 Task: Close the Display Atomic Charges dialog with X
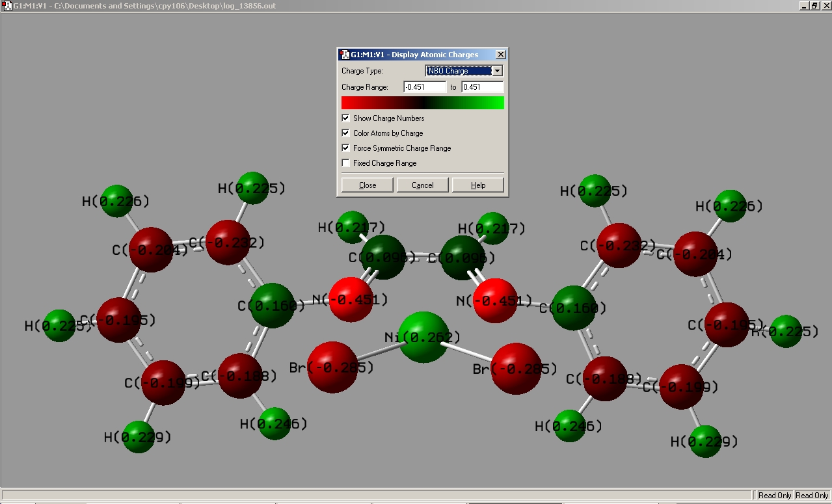tap(500, 55)
